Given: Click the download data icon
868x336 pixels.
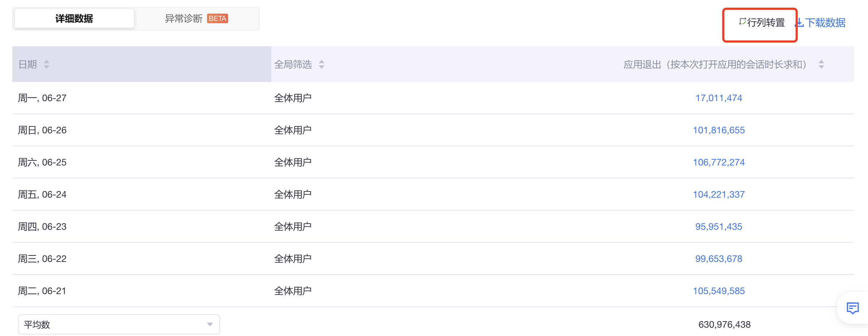Looking at the screenshot, I should [799, 22].
